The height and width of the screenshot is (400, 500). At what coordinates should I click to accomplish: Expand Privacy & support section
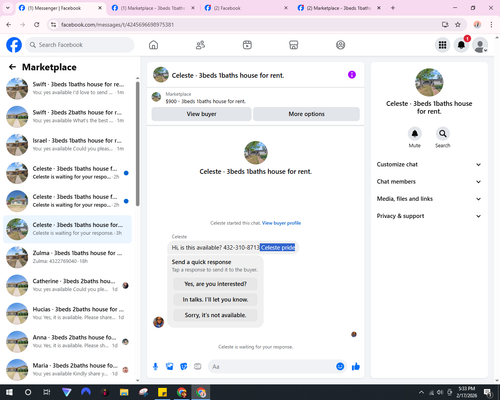(x=429, y=216)
